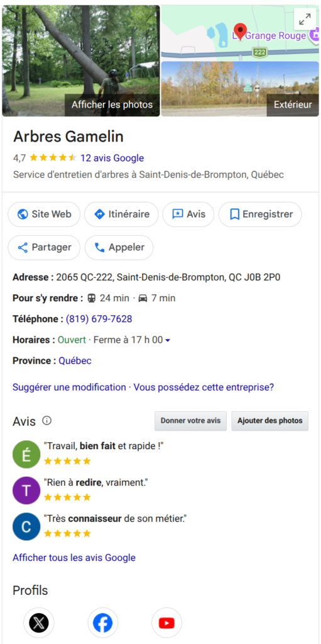This screenshot has height=644, width=321.
Task: Open the Afficher tous les avis Google link
Action: (x=74, y=558)
